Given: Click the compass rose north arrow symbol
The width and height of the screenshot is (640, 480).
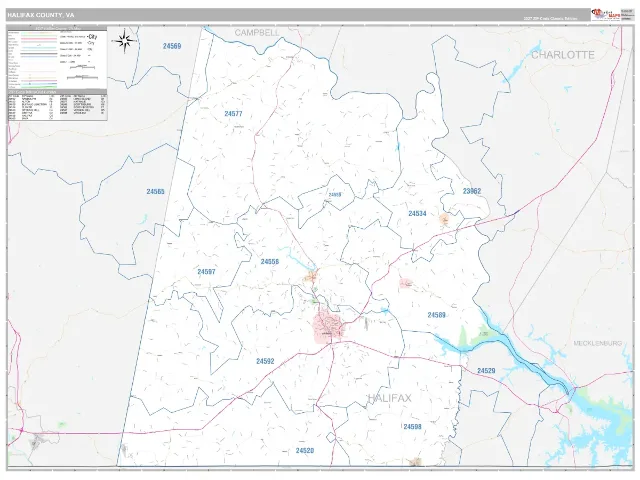Looking at the screenshot, I should (x=125, y=40).
